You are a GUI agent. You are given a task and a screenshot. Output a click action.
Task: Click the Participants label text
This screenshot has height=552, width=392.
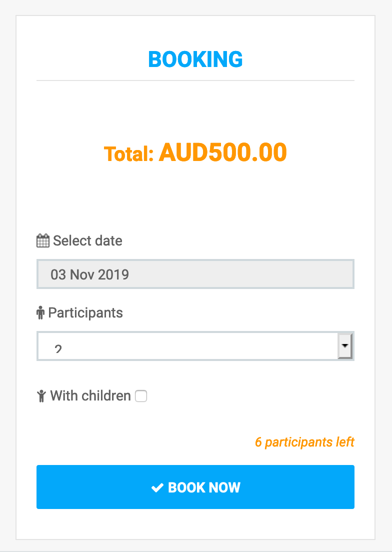(x=85, y=313)
